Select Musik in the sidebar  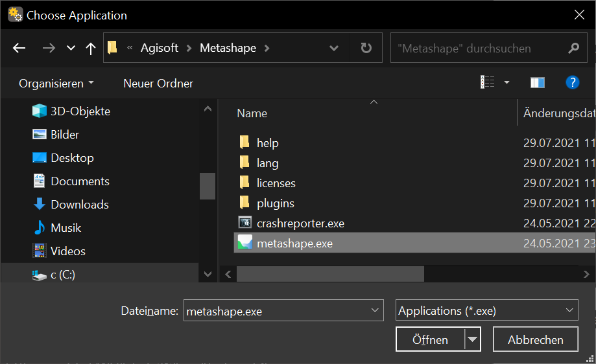tap(66, 228)
